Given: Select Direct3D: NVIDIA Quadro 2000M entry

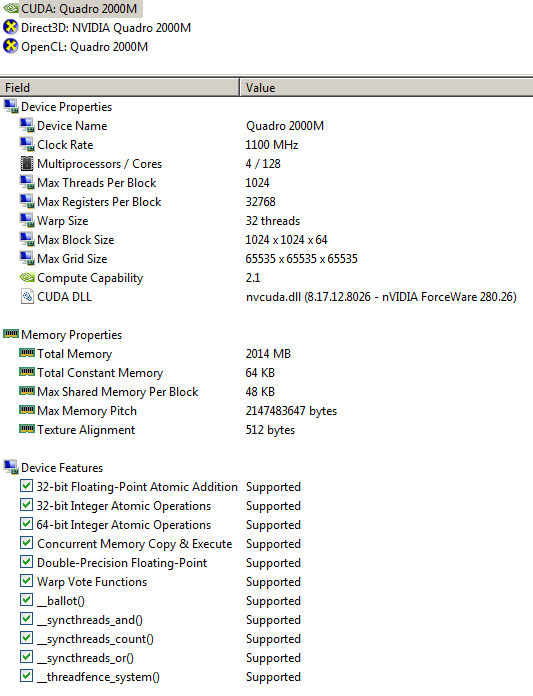Looking at the screenshot, I should point(106,28).
